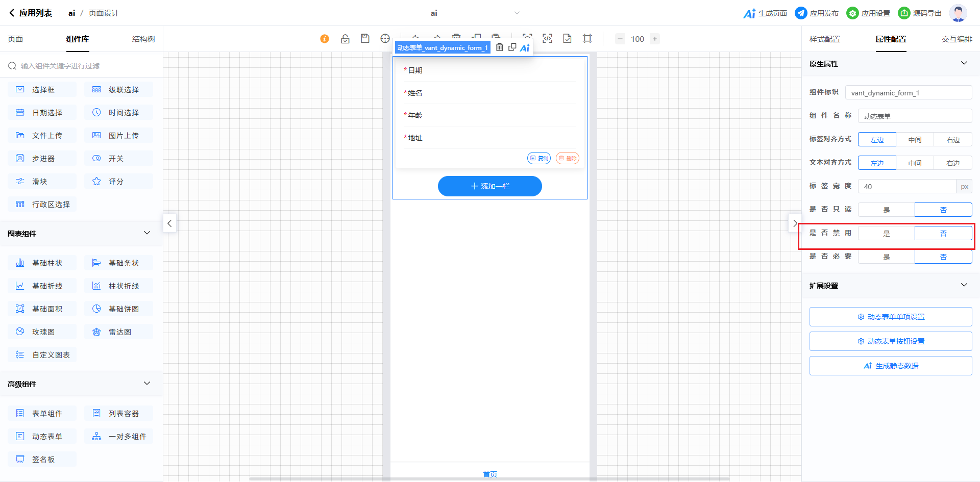Set 是否禁用 to 是
The width and height of the screenshot is (980, 482).
886,233
